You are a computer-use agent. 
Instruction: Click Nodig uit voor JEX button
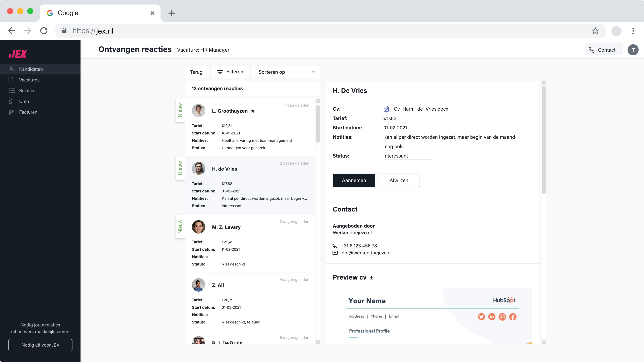point(40,345)
